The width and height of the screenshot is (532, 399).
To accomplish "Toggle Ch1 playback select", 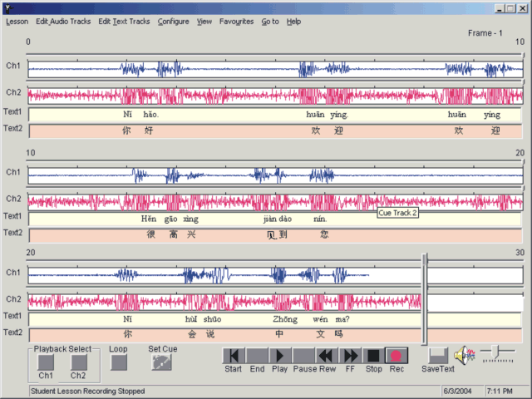I will tap(46, 362).
